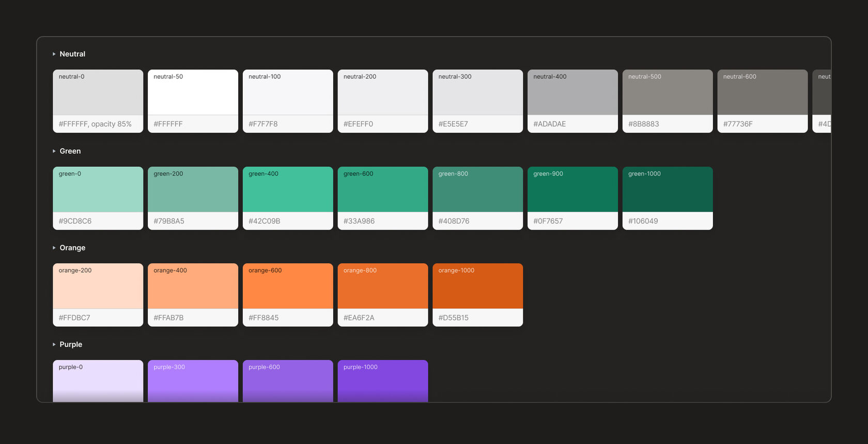Click the orange-800 swatch
Image resolution: width=868 pixels, height=444 pixels.
tap(383, 286)
